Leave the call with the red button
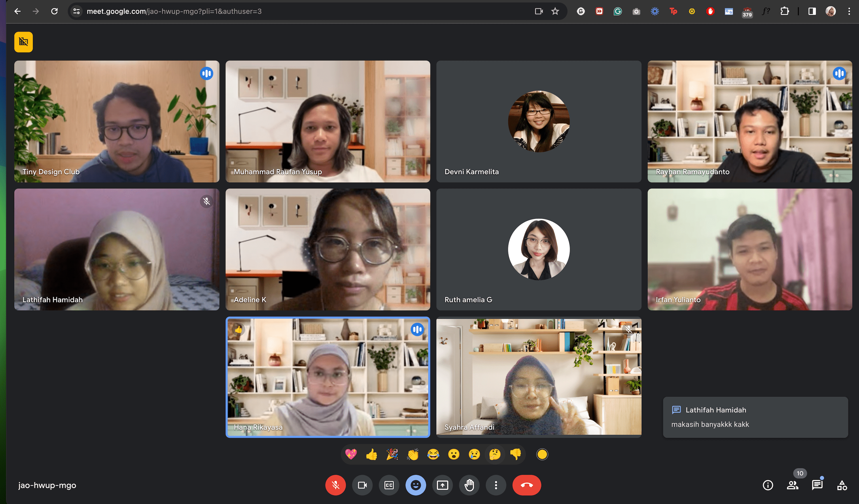This screenshot has width=859, height=504. (526, 485)
